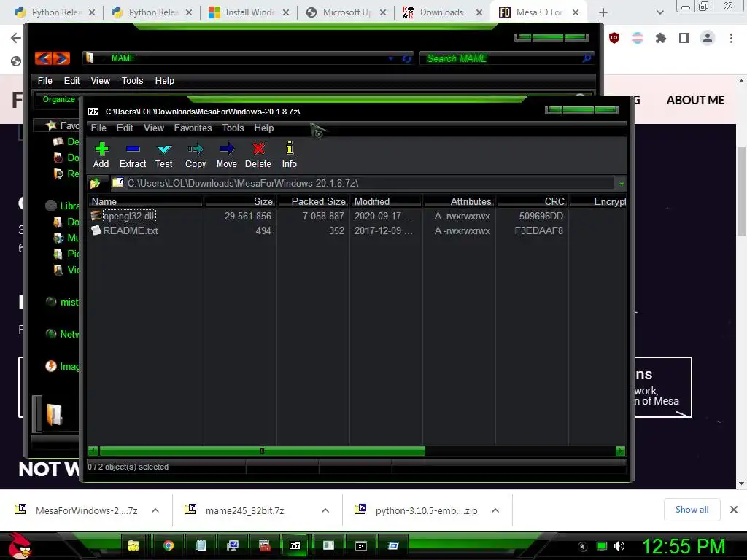Sort by CRC column header
The width and height of the screenshot is (747, 560).
click(x=532, y=201)
